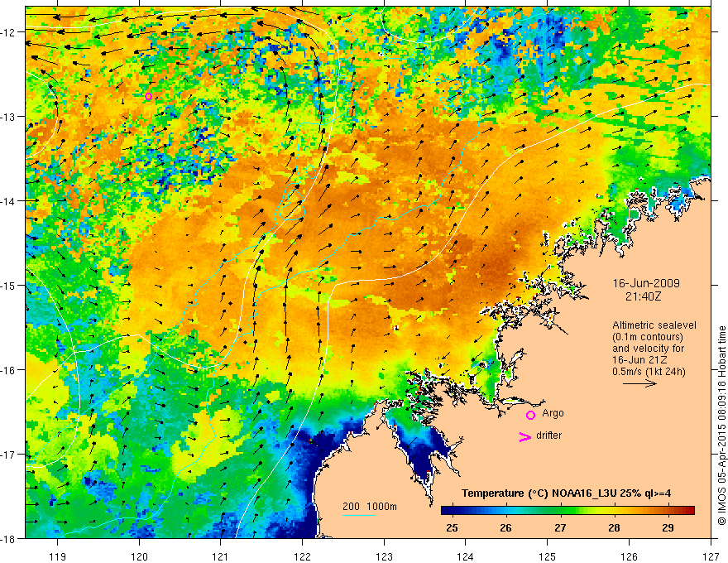Image resolution: width=728 pixels, height=563 pixels.
Task: Click the 0.5m/s velocity scale arrow
Action: [639, 383]
